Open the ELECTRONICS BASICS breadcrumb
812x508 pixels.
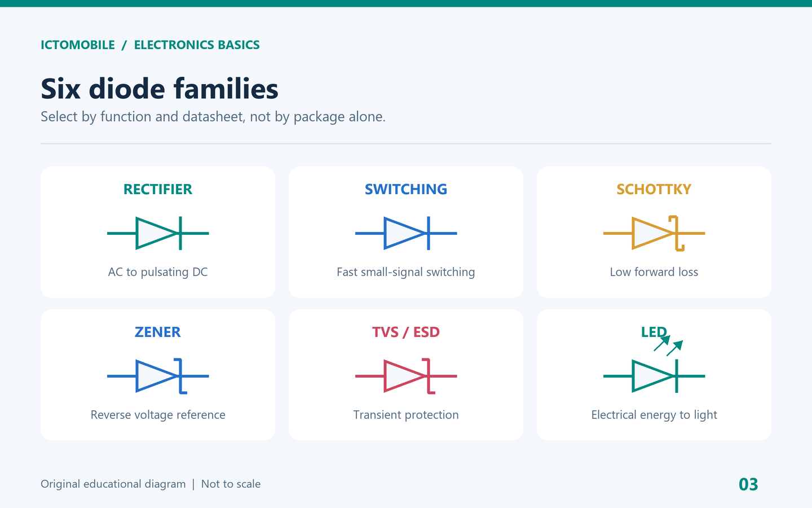pos(197,45)
